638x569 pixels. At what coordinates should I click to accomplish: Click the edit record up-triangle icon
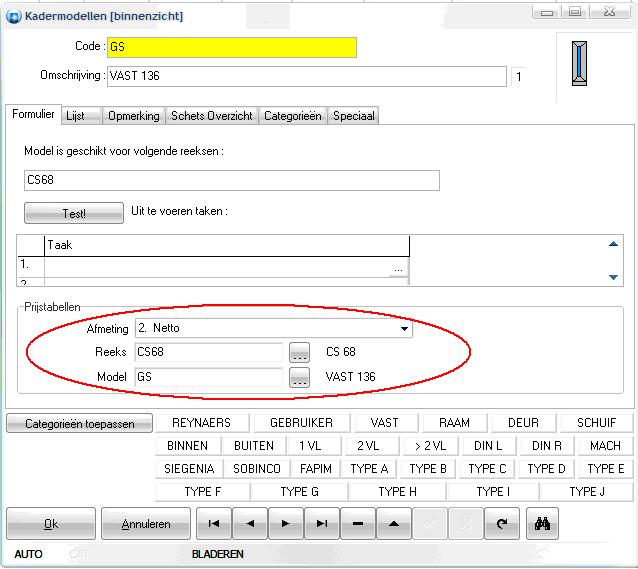point(394,523)
